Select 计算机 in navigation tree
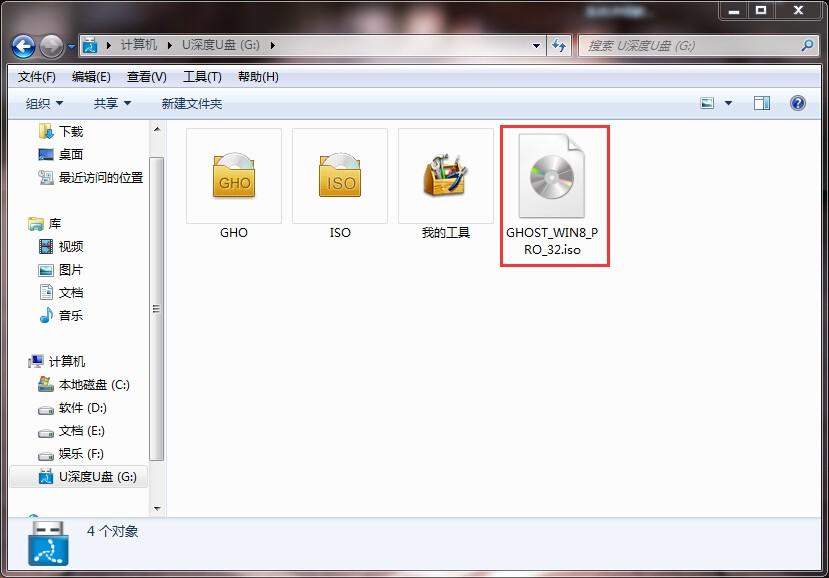Image resolution: width=829 pixels, height=578 pixels. point(57,362)
